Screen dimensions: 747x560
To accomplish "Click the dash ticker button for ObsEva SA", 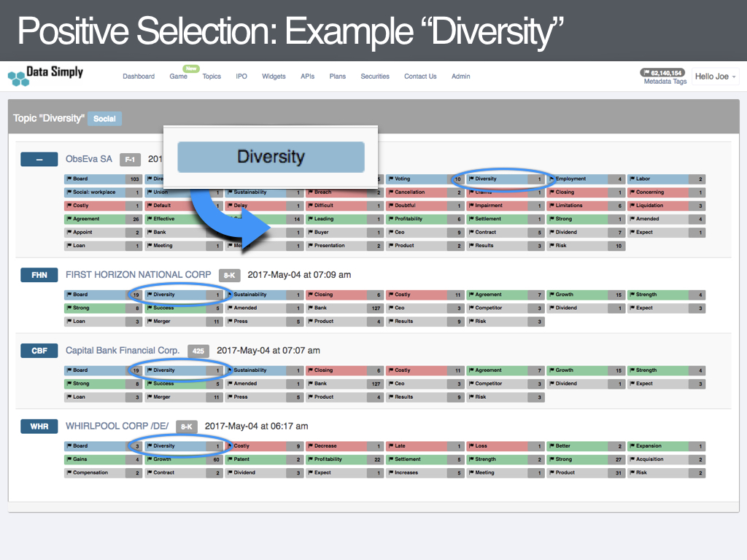I will (39, 160).
